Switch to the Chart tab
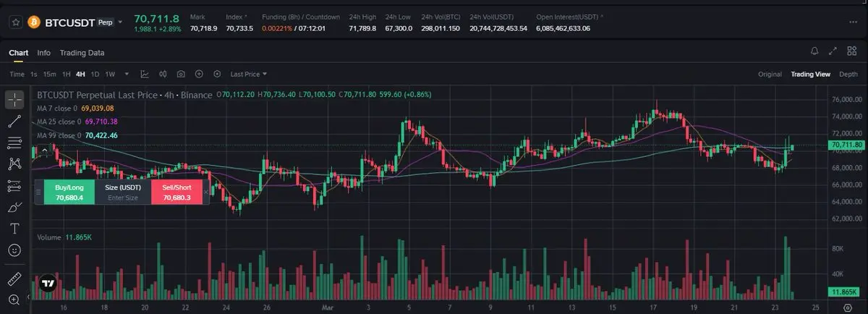The image size is (868, 314). pos(18,53)
